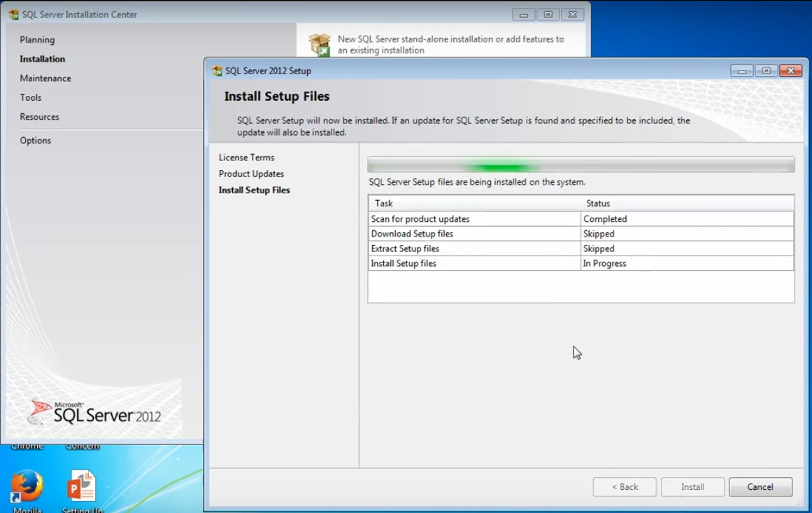Screen dimensions: 812x513
Task: Select Product Updates step in setup wizard
Action: 251,174
